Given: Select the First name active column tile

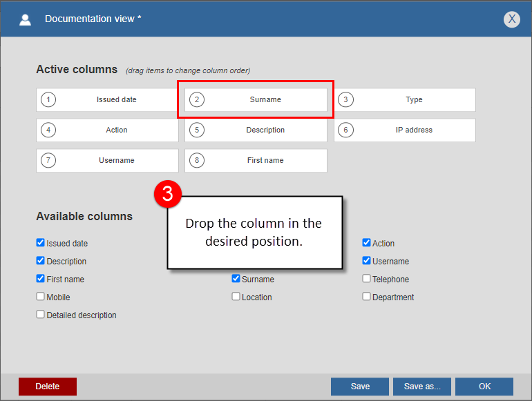Looking at the screenshot, I should [256, 160].
